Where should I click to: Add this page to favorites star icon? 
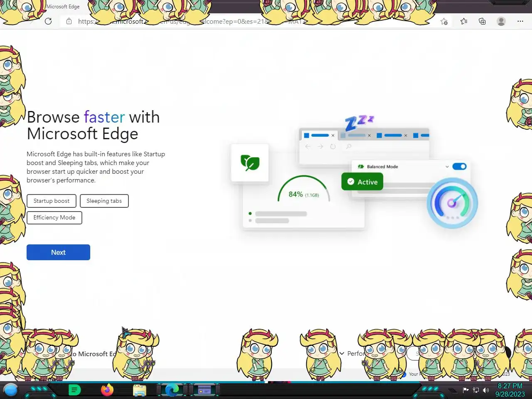coord(444,22)
